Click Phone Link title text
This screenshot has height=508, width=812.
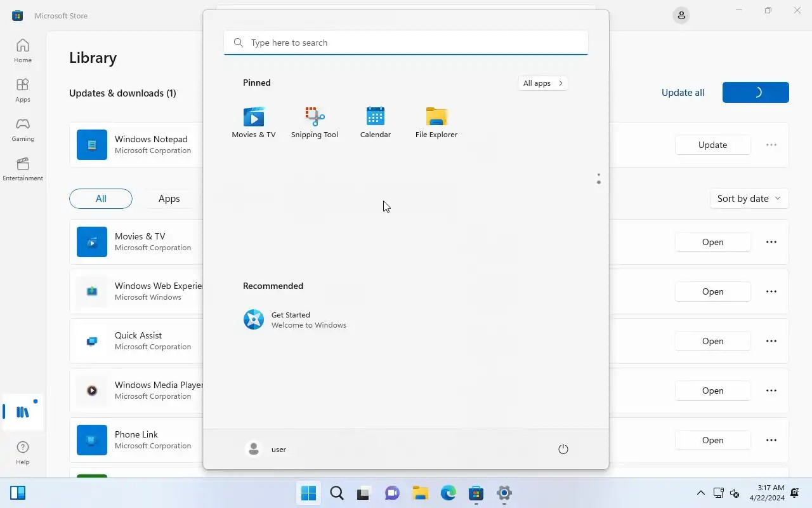click(x=136, y=434)
